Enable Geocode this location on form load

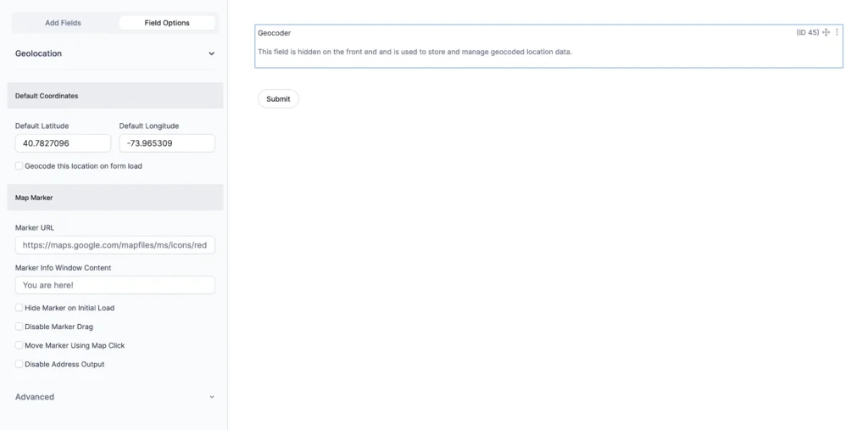pyautogui.click(x=19, y=165)
